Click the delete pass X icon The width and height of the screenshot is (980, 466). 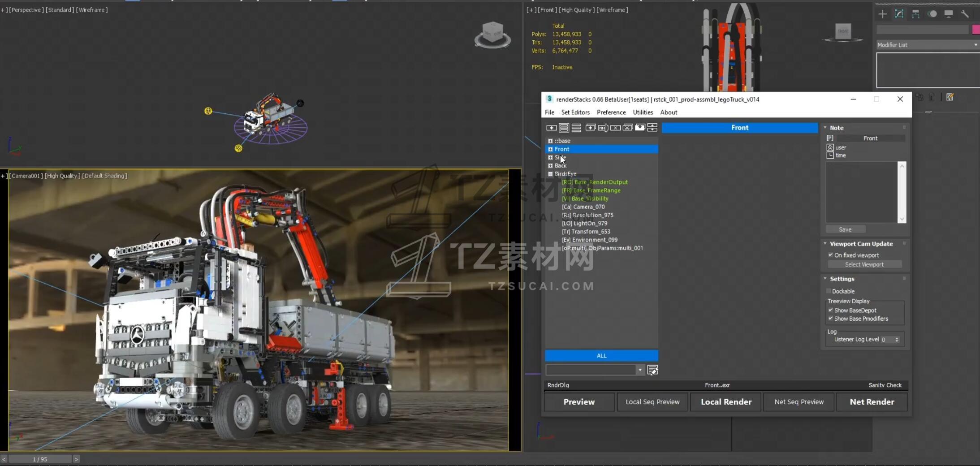click(615, 128)
